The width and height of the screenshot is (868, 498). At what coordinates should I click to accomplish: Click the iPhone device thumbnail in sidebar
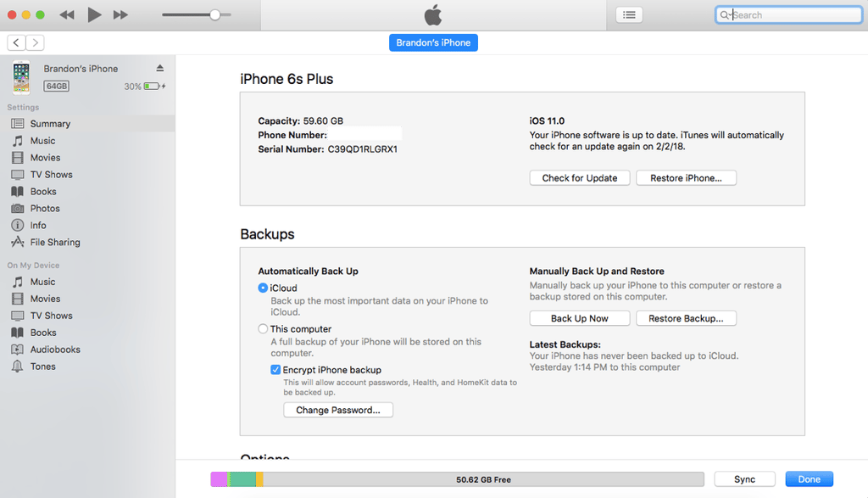pyautogui.click(x=21, y=77)
